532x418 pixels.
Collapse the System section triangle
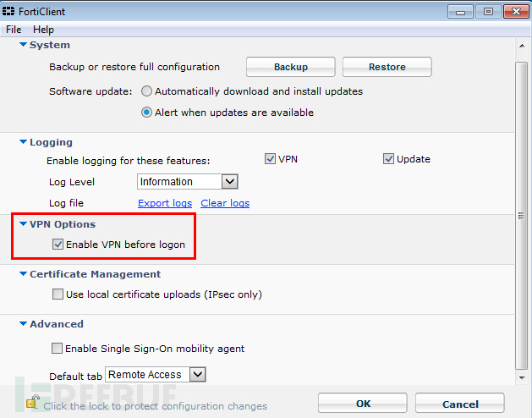pyautogui.click(x=23, y=45)
